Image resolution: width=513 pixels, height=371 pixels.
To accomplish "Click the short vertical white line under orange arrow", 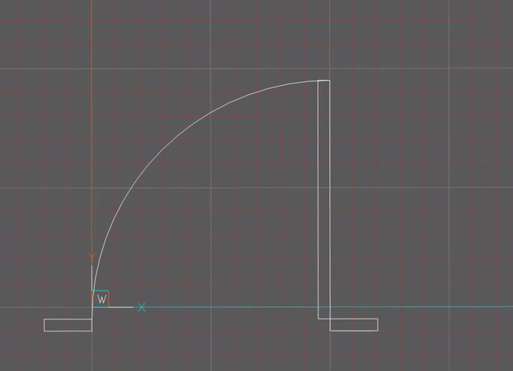I will pyautogui.click(x=92, y=278).
